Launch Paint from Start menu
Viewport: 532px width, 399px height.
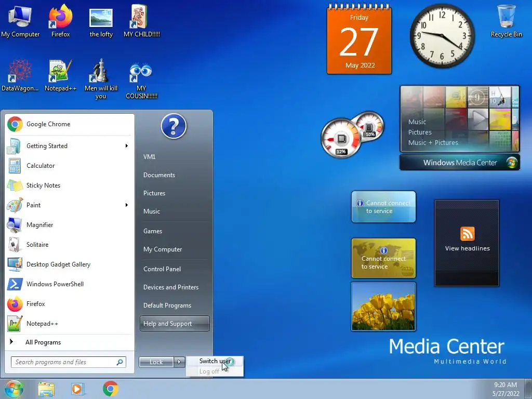(x=69, y=205)
